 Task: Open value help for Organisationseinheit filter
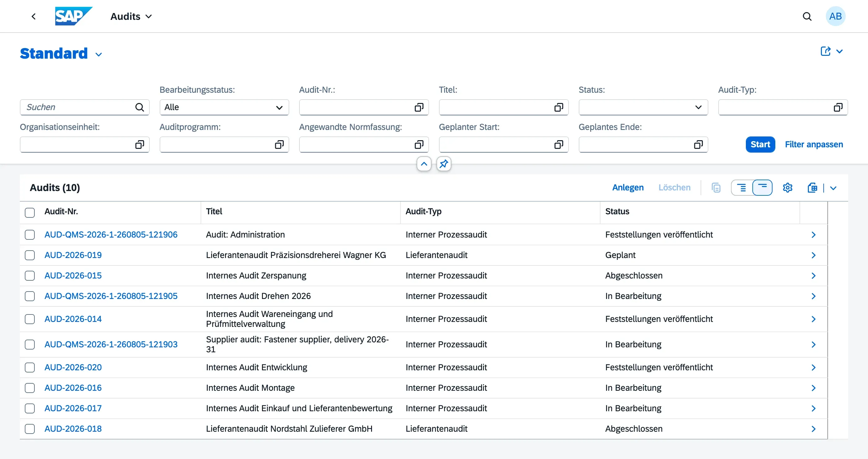[139, 145]
